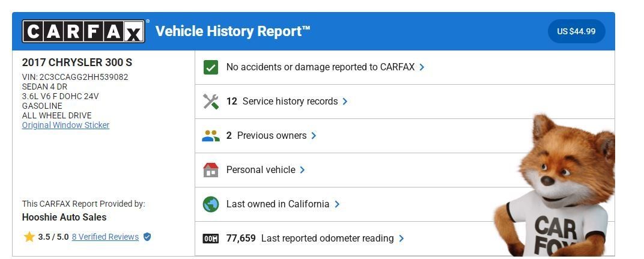The width and height of the screenshot is (644, 259).
Task: Click the US $44.99 price button
Action: tap(576, 31)
